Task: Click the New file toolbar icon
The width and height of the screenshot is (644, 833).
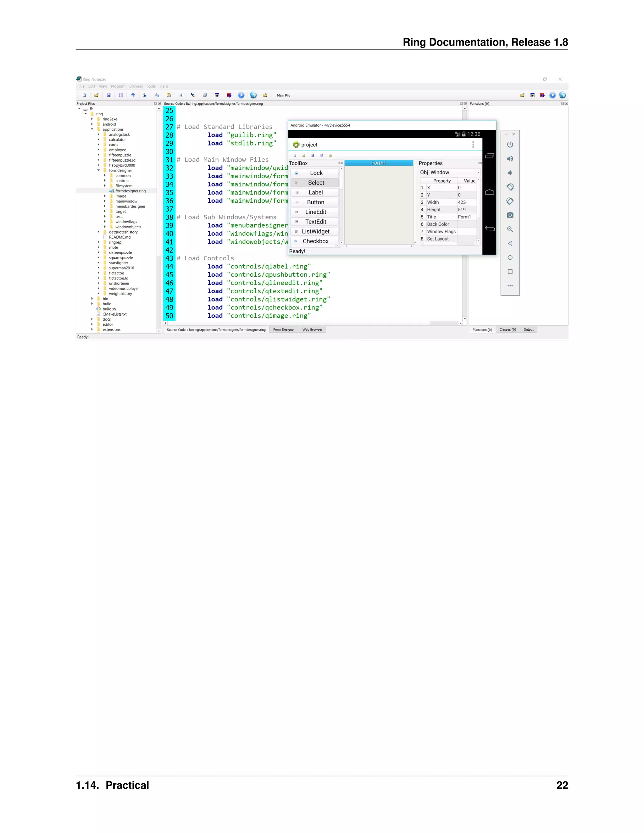Action: (84, 95)
